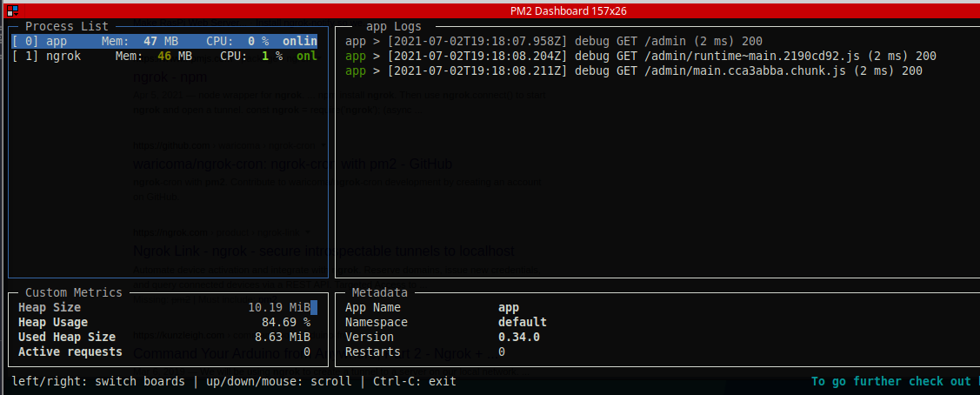Click the Heap Usage percentage row
980x395 pixels.
(x=164, y=322)
